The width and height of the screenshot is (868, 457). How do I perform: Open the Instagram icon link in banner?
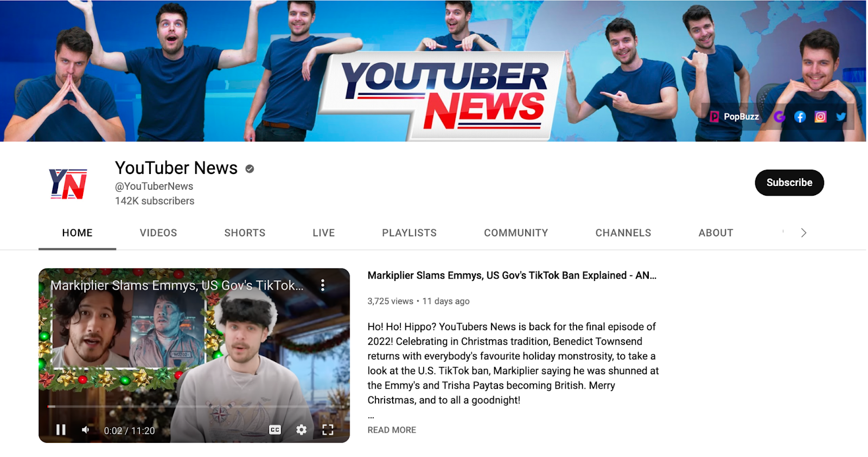click(x=820, y=117)
